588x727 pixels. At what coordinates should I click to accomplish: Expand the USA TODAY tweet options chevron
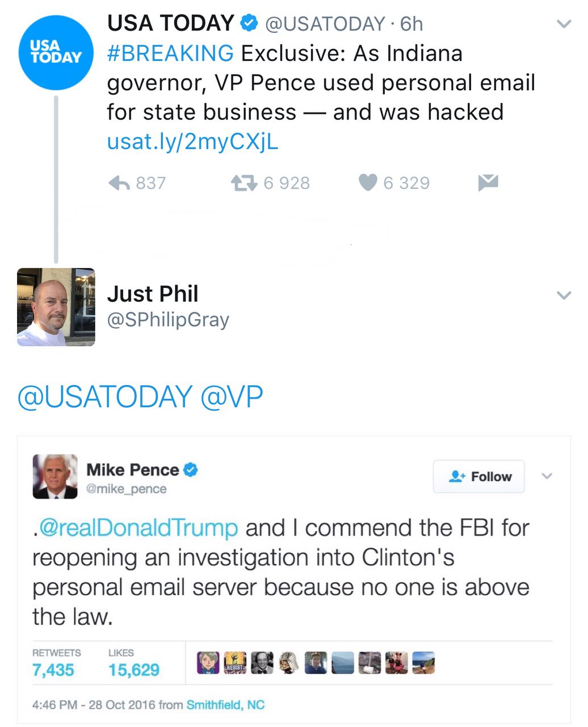point(564,24)
